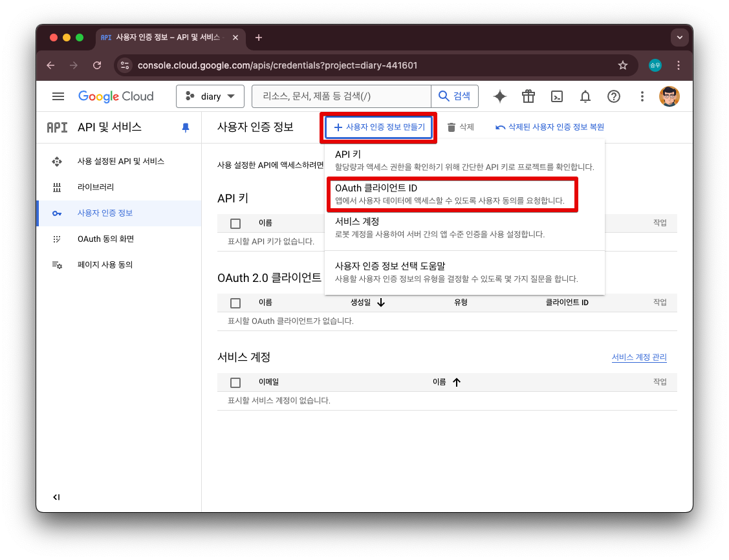The image size is (729, 560).
Task: Open 라이브러리 in sidebar
Action: pos(120,187)
